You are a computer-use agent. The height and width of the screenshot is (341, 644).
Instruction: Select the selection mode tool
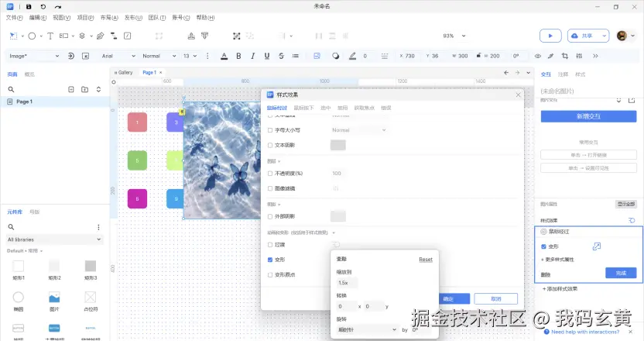pyautogui.click(x=14, y=36)
